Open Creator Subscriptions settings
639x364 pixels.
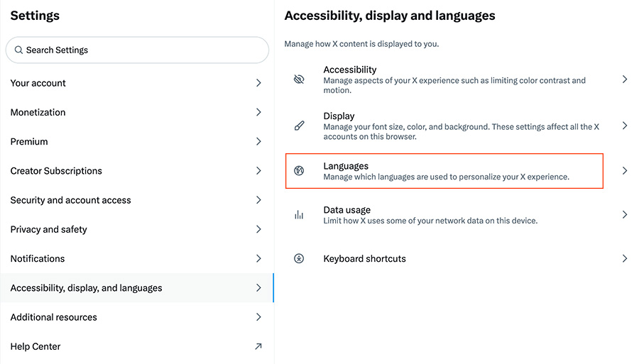(137, 171)
